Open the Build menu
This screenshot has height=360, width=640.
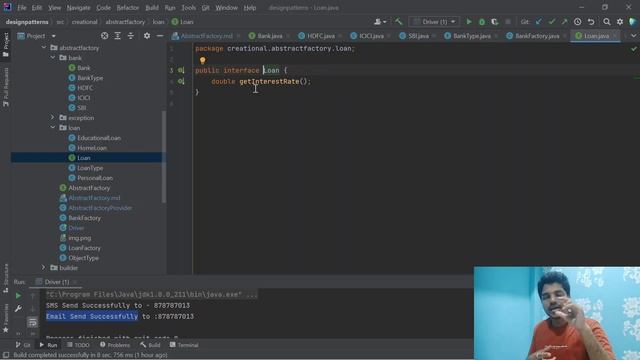pyautogui.click(x=152, y=8)
